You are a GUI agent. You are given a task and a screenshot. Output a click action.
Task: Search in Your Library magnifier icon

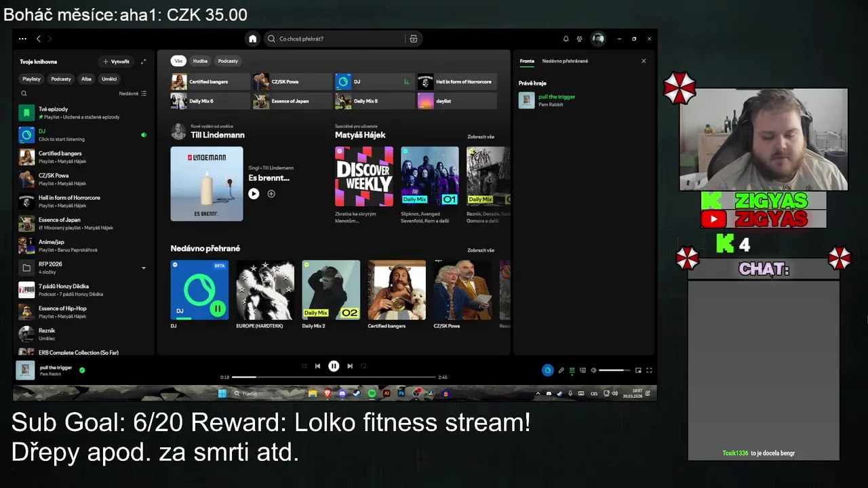click(24, 94)
